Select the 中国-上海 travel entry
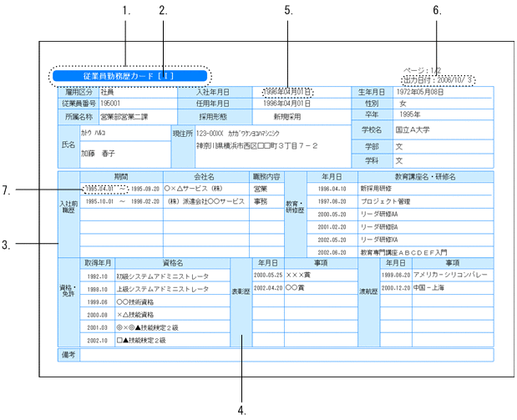Screen dimensions: 517x420 428,288
